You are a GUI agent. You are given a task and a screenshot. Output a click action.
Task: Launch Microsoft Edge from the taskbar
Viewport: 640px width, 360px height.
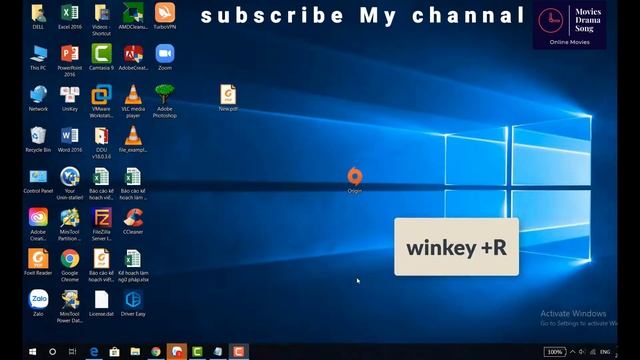[94, 351]
